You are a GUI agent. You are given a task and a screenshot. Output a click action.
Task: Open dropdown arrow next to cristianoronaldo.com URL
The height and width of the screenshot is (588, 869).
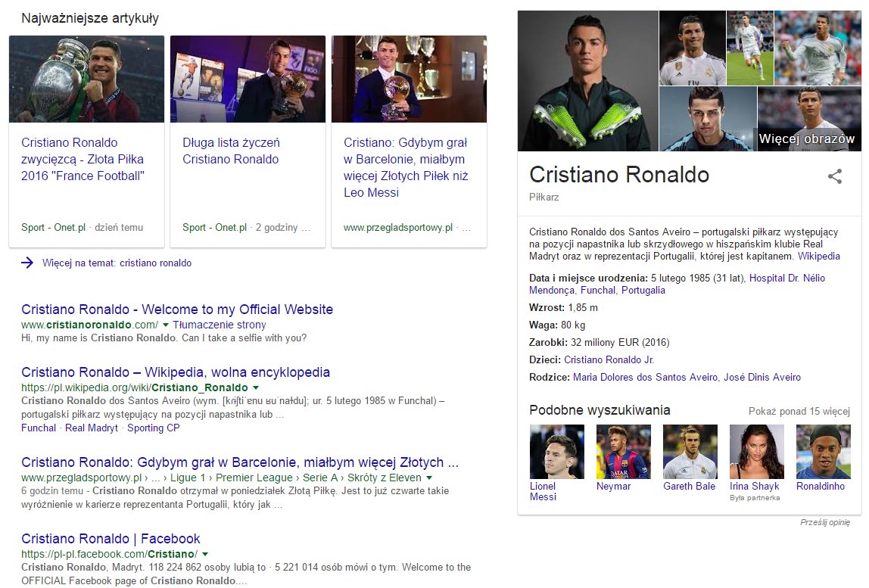(x=165, y=325)
